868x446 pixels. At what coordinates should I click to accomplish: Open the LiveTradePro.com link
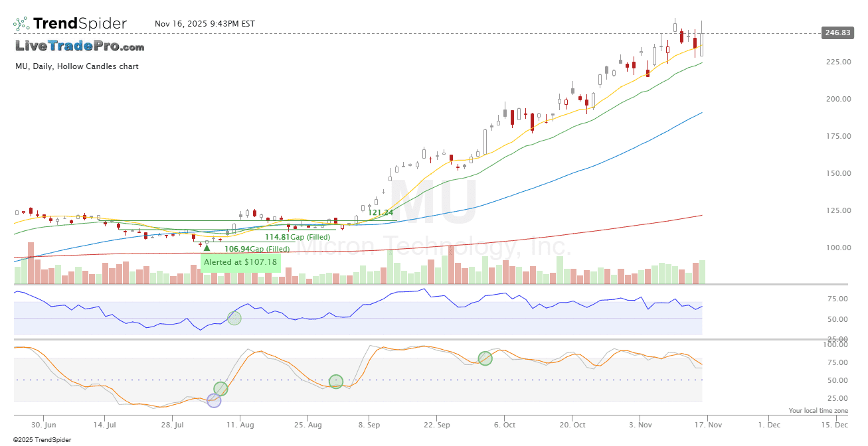80,46
